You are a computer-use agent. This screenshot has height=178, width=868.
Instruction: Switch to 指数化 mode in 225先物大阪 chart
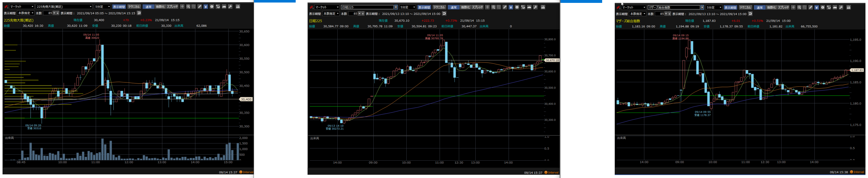click(160, 7)
